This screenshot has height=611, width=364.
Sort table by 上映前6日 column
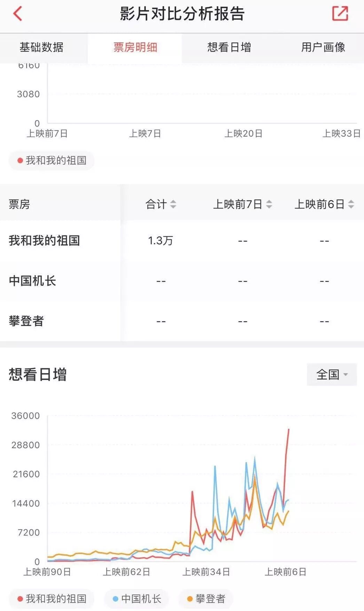click(324, 204)
